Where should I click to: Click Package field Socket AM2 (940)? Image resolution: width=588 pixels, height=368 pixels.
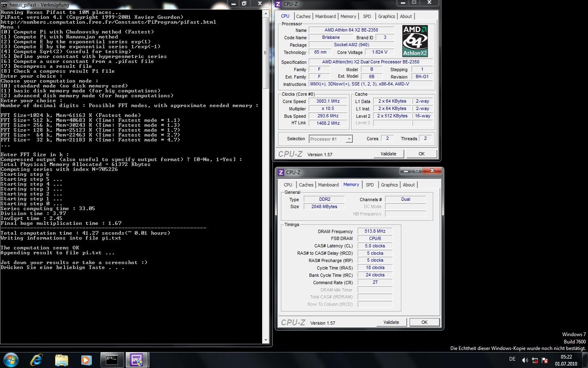coord(351,45)
